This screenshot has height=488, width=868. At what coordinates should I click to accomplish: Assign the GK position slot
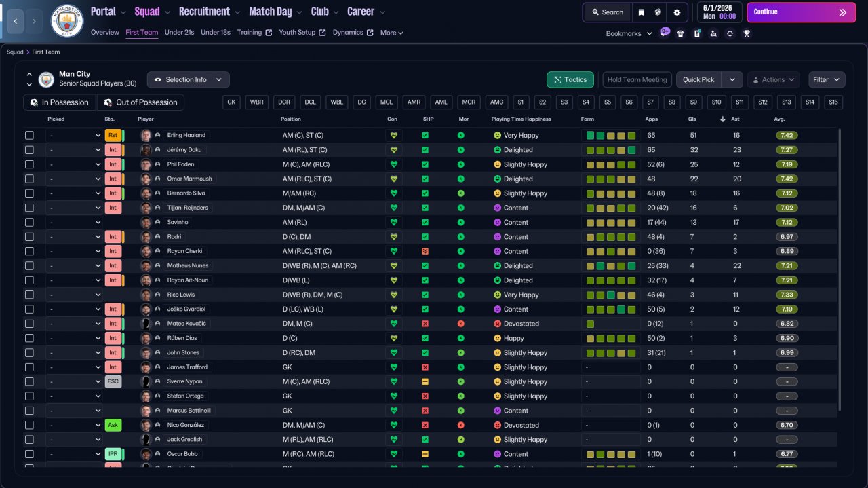point(232,102)
